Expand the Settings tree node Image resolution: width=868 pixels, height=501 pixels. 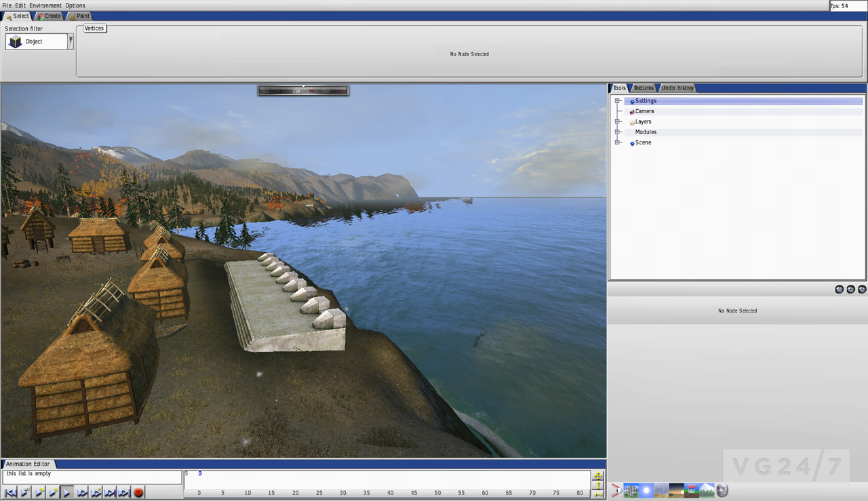(618, 101)
